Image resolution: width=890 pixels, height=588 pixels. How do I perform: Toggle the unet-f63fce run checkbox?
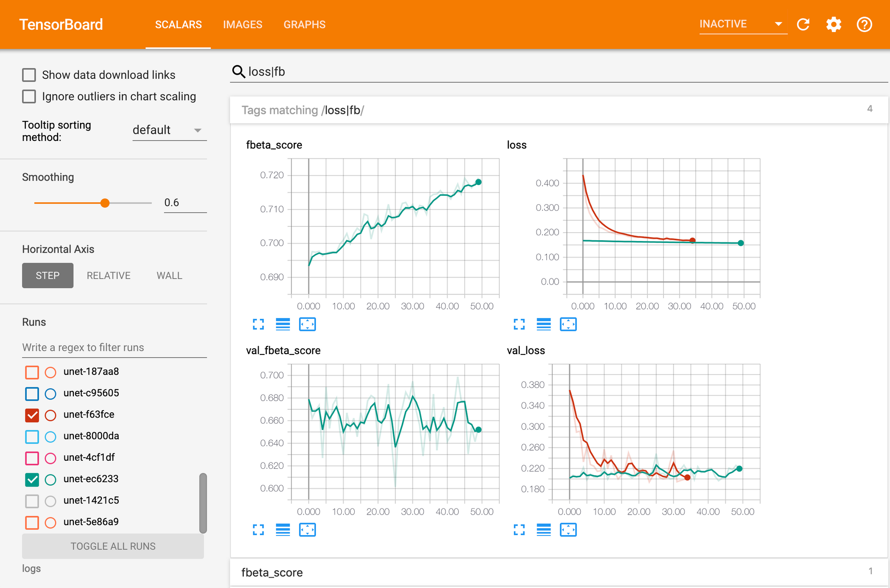(x=30, y=414)
